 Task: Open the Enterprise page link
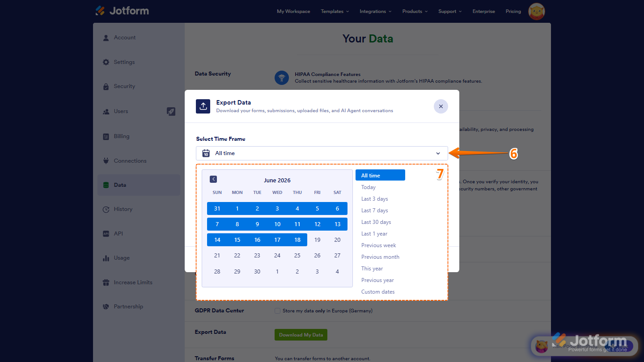[x=484, y=11]
